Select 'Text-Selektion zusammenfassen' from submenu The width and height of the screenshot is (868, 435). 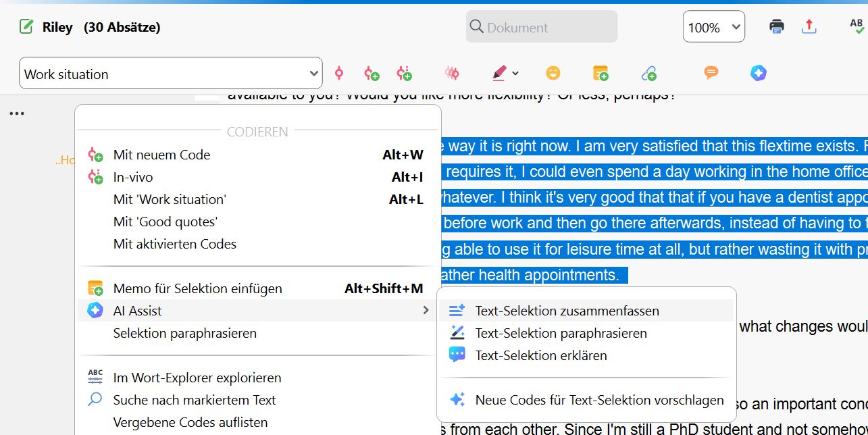coord(567,311)
